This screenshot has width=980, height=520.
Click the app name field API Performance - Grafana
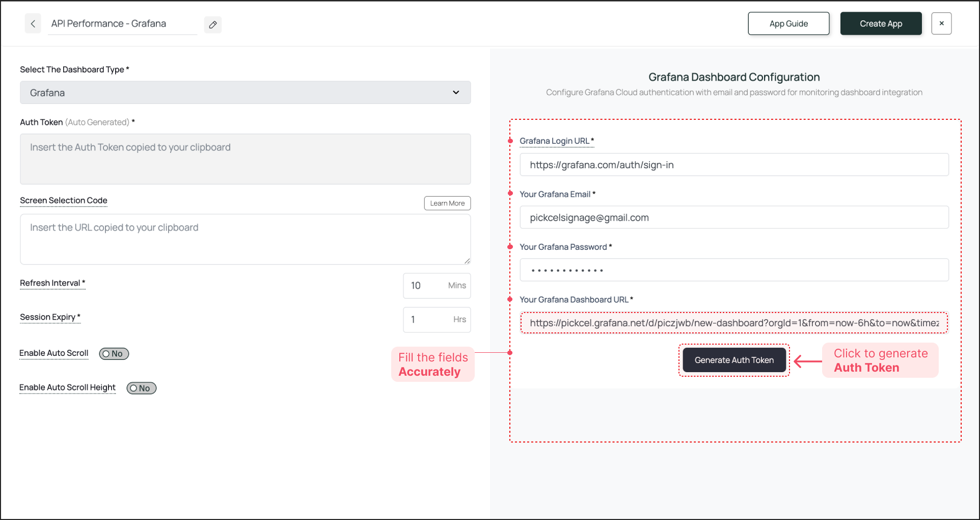coord(122,24)
